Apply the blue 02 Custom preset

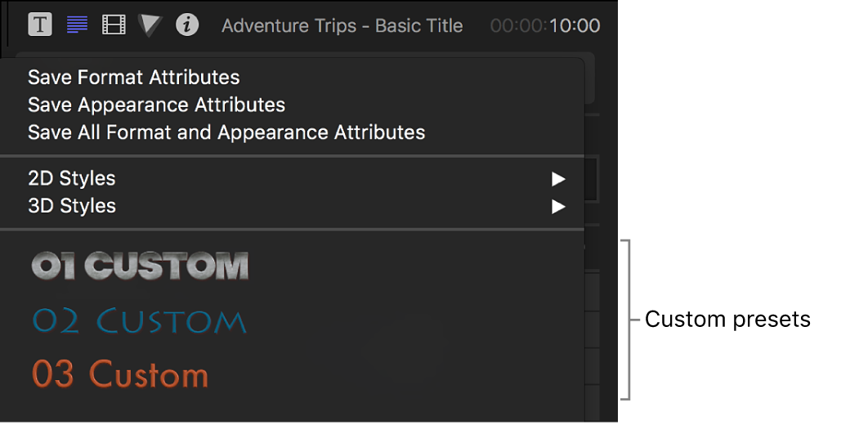point(139,320)
